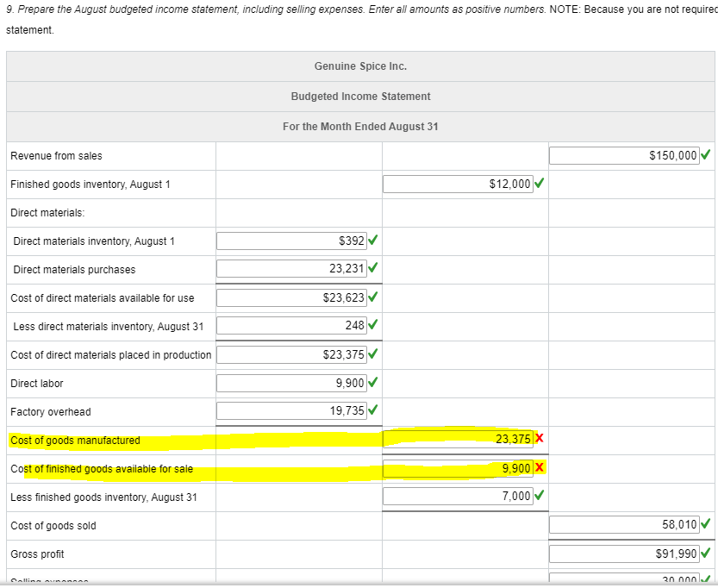Click the green check beside Factory overhead amount
Viewport: 718px width, 588px height.
[x=372, y=410]
